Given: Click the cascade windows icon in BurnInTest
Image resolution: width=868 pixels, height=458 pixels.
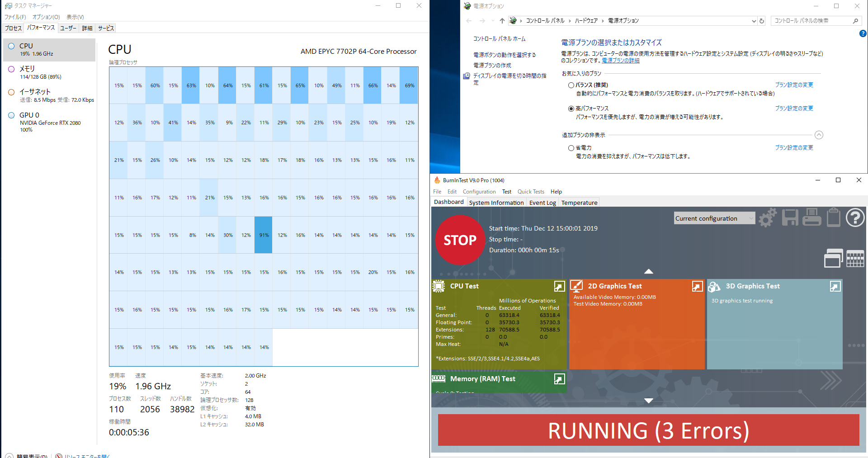Looking at the screenshot, I should [833, 258].
